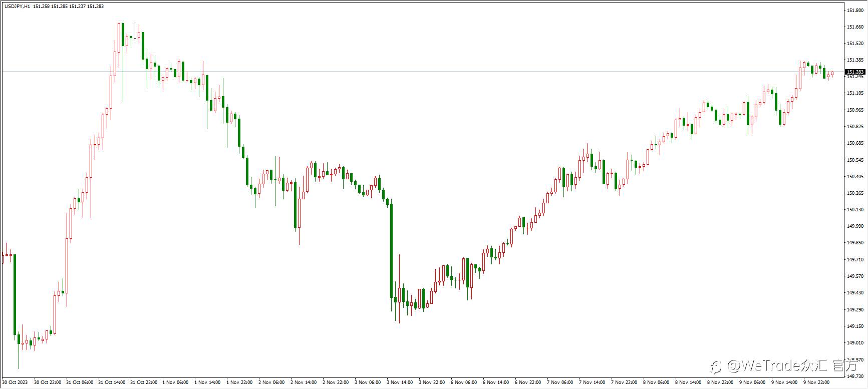868x389 pixels.
Task: Click the 8 Nov 22:00 time label
Action: (x=720, y=382)
